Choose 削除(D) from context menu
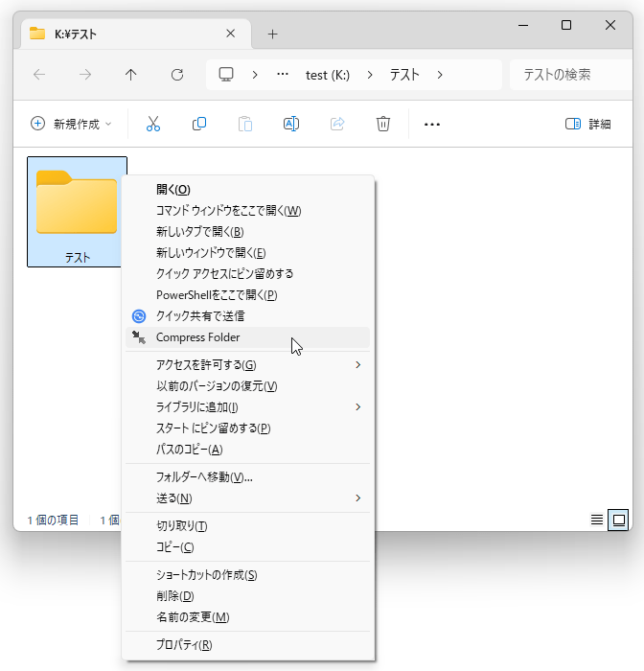This screenshot has width=644, height=671. click(x=247, y=595)
